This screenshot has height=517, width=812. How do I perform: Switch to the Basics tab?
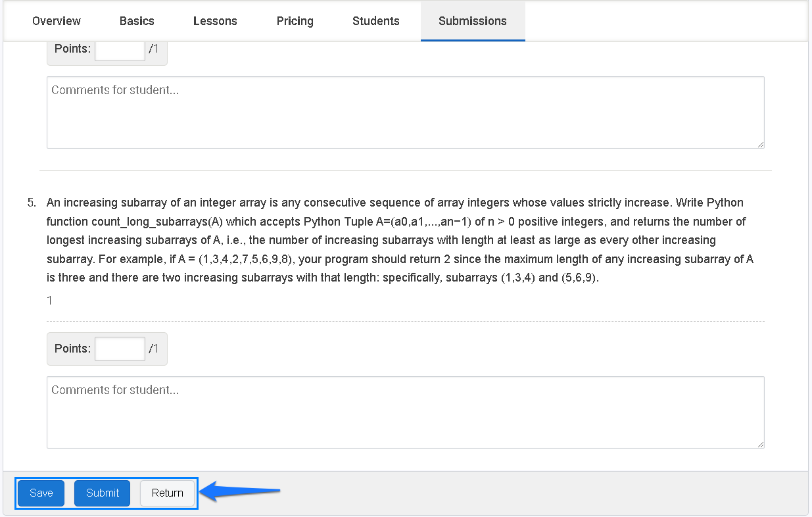pyautogui.click(x=137, y=21)
